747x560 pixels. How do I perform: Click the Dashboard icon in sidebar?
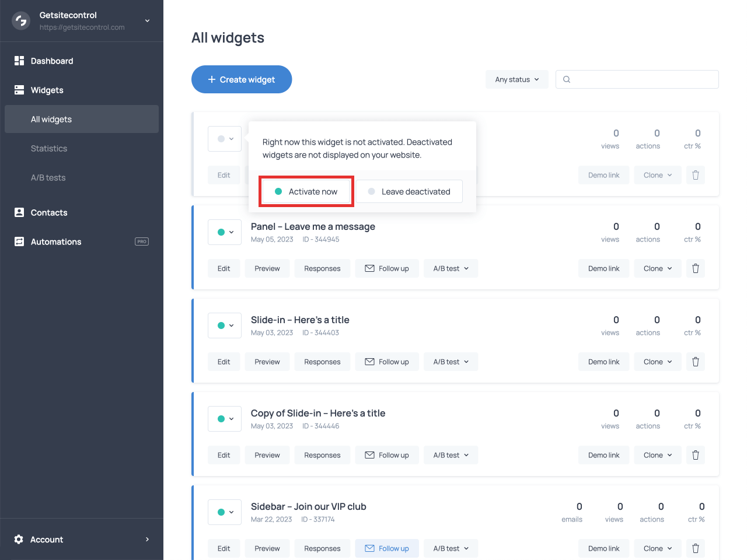click(19, 61)
